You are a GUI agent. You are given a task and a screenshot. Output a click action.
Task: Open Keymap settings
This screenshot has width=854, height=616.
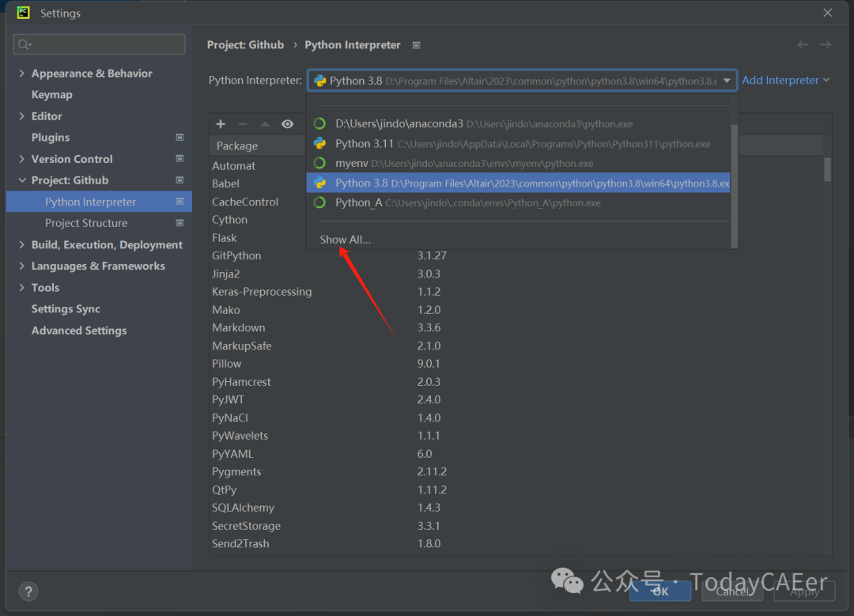[x=51, y=95]
